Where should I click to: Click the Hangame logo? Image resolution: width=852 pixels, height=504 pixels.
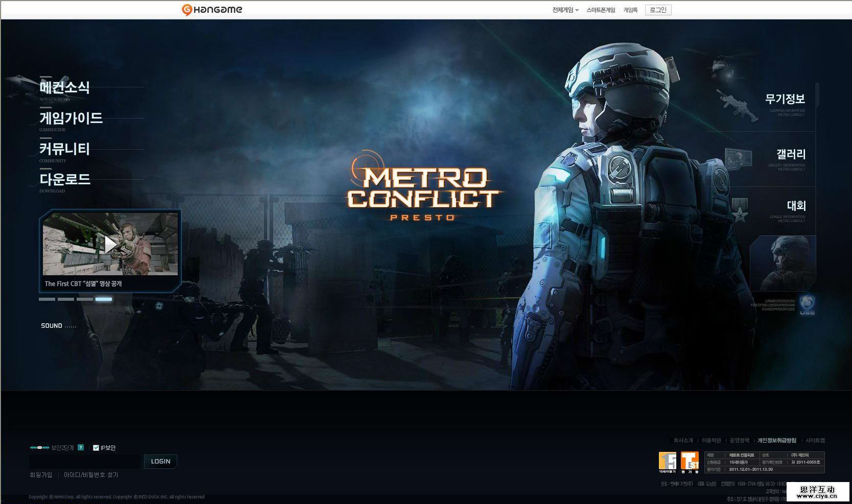(x=211, y=9)
